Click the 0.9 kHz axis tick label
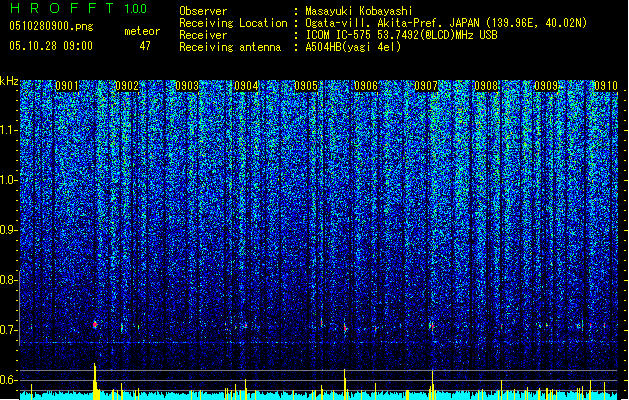Screen dimensions: 629x400 [x=9, y=230]
